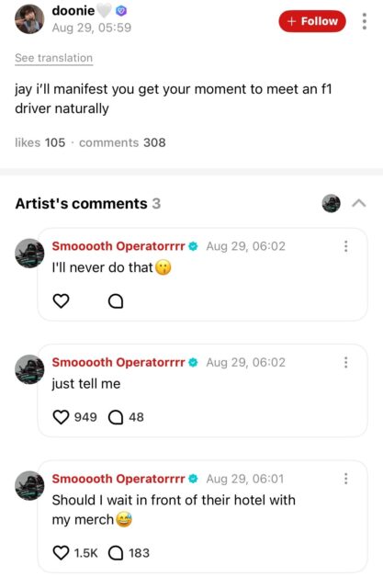View the 308 comments count
This screenshot has width=383, height=588.
pyautogui.click(x=122, y=142)
